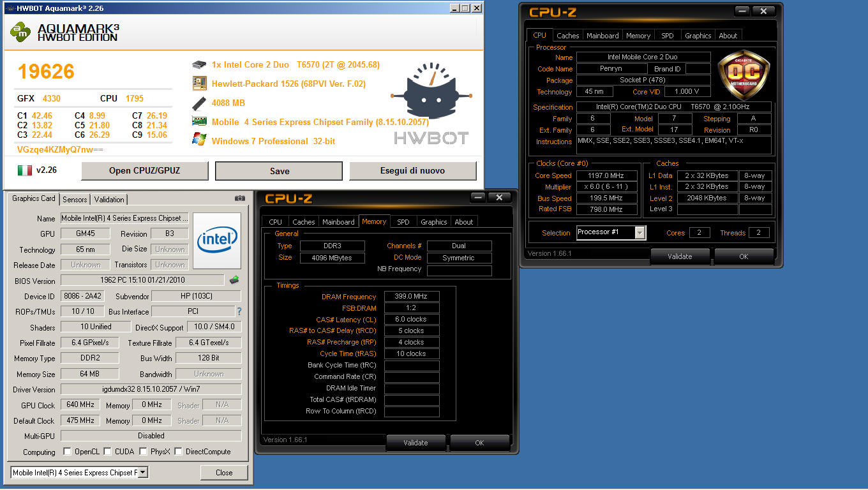This screenshot has width=868, height=490.
Task: Open the Graphics tab in CPU-Z memory window
Action: (434, 222)
